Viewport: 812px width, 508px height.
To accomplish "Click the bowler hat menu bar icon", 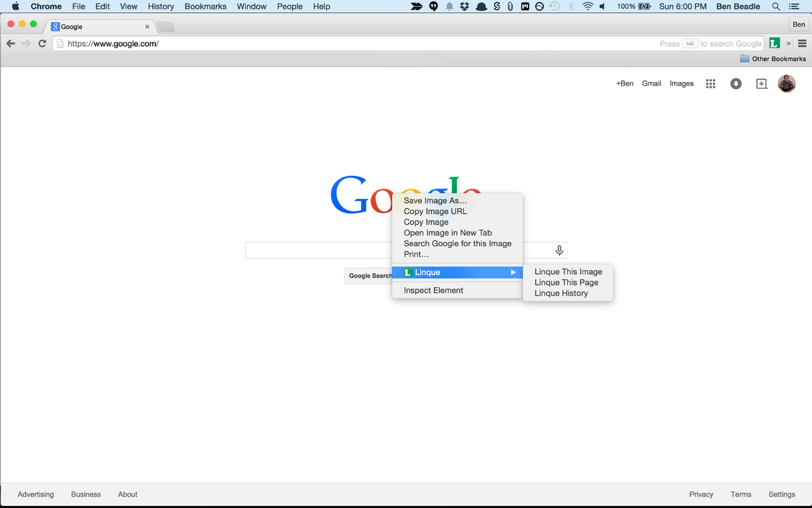I will [x=481, y=6].
